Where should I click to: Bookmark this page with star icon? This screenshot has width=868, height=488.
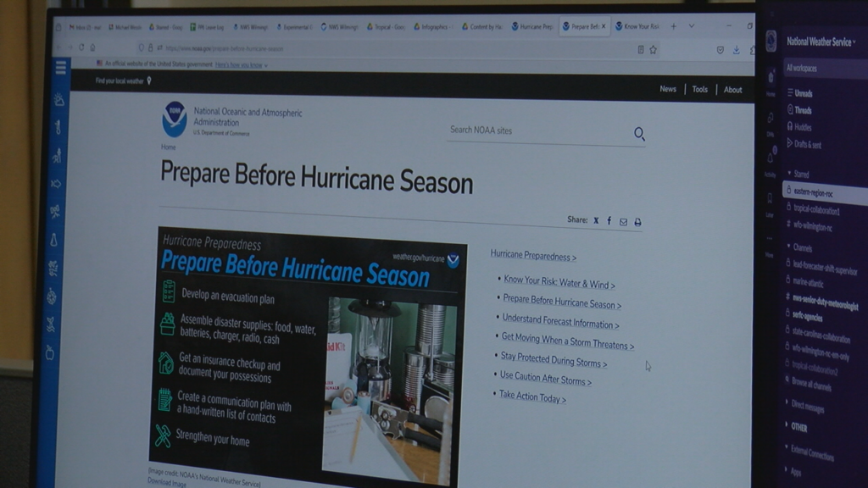click(x=654, y=50)
